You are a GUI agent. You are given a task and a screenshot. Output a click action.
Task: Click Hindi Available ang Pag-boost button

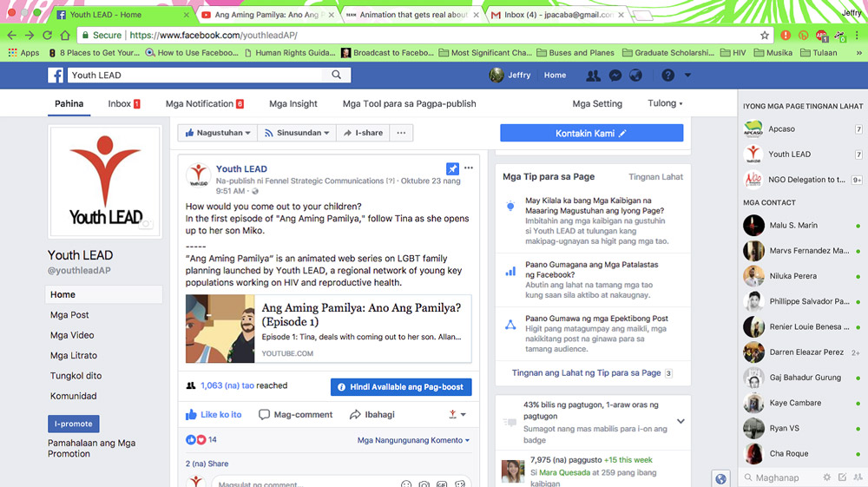point(401,387)
